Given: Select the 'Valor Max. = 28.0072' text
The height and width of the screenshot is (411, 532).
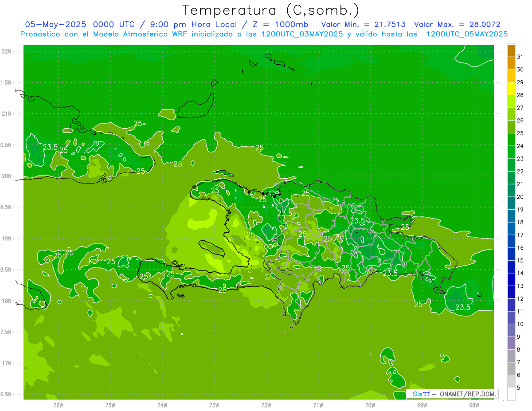Looking at the screenshot, I should pyautogui.click(x=457, y=24).
